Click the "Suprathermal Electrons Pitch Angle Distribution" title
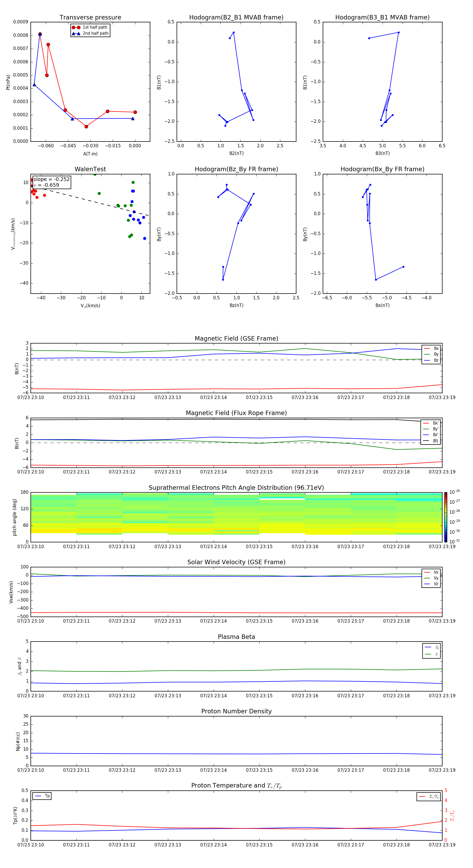The image size is (473, 868). click(x=236, y=488)
